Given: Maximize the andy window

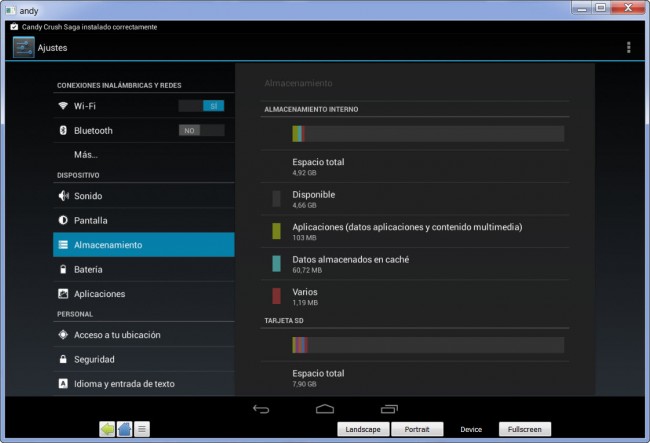Looking at the screenshot, I should pyautogui.click(x=601, y=8).
